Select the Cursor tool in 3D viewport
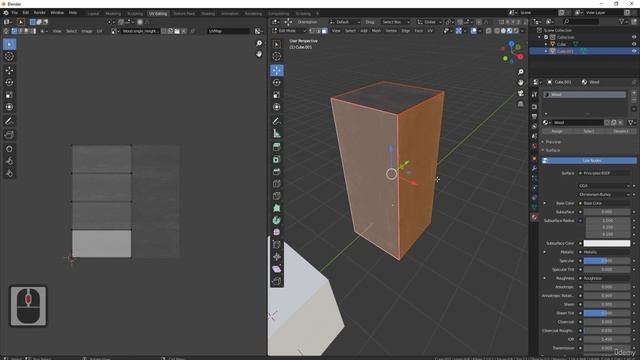 pyautogui.click(x=277, y=56)
